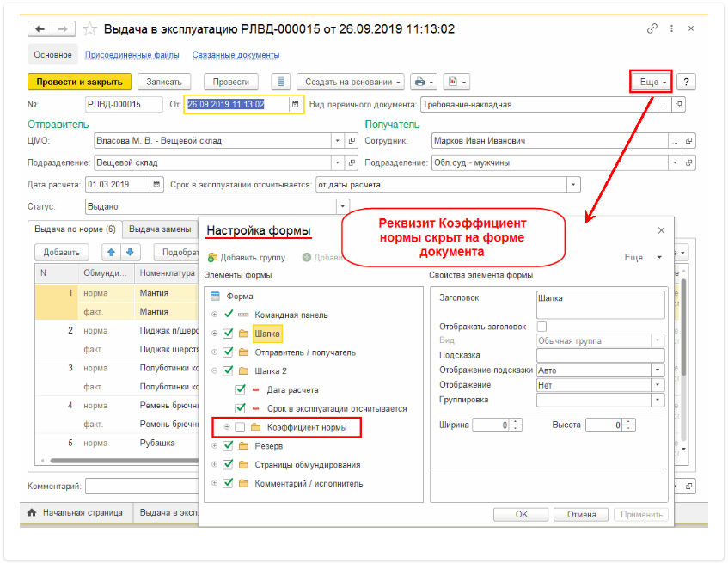This screenshot has height=563, width=728.
Task: Uncheck the Резерв group checkbox
Action: pyautogui.click(x=228, y=446)
